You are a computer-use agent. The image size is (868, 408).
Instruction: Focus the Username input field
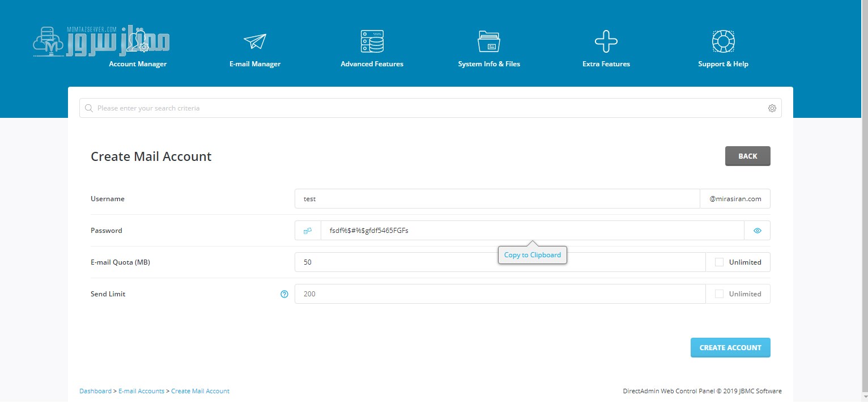(497, 199)
